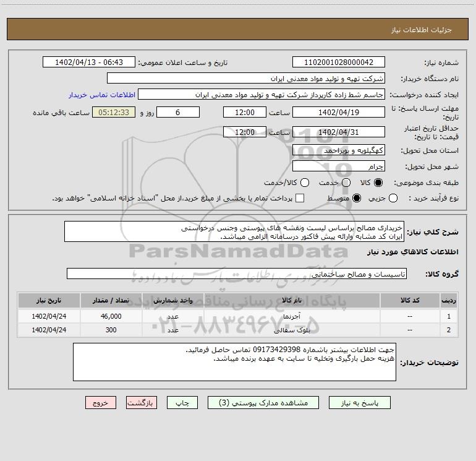Screen dimensions: 476x461
Task: Select the کالا radio button
Action: (378, 183)
